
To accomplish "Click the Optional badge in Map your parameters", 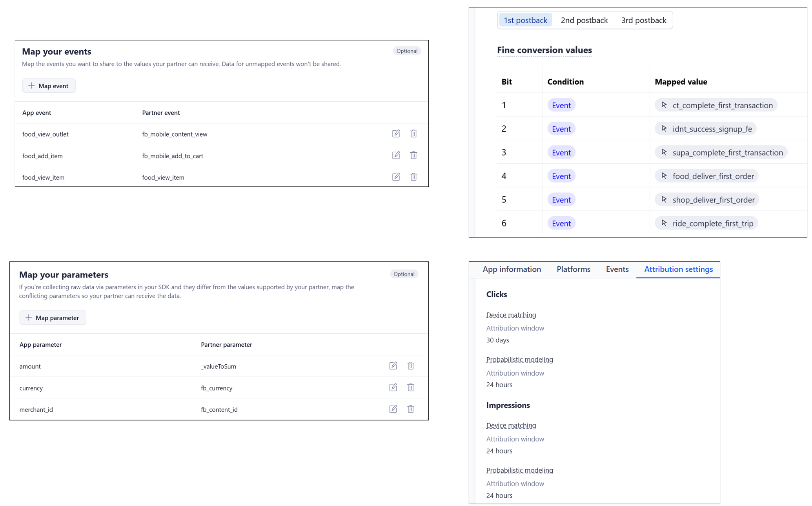I will pyautogui.click(x=404, y=274).
